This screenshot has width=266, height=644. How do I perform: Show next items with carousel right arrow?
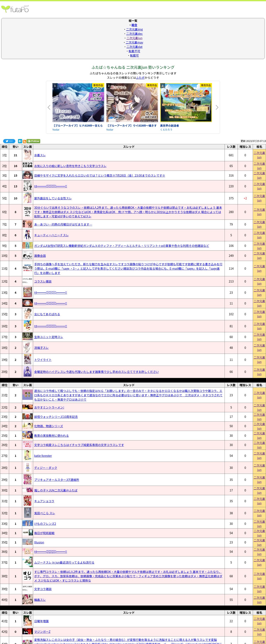(217, 107)
